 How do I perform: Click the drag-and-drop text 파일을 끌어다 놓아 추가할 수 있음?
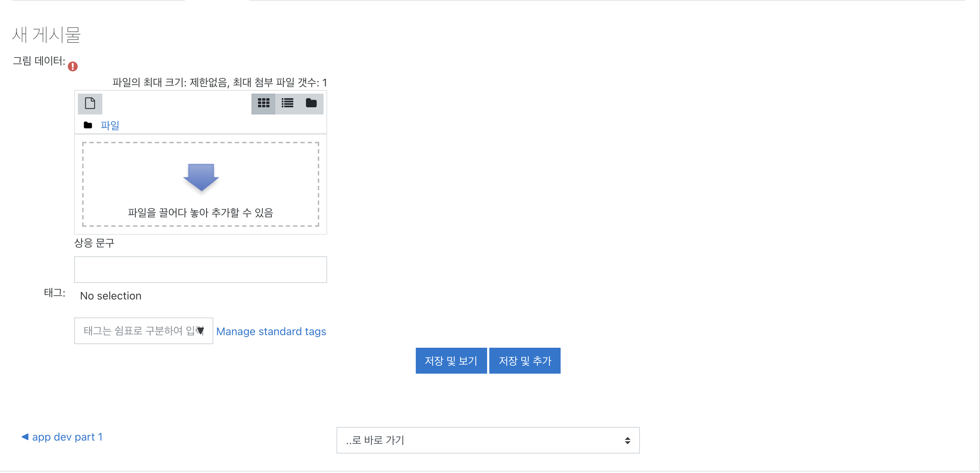coord(200,212)
